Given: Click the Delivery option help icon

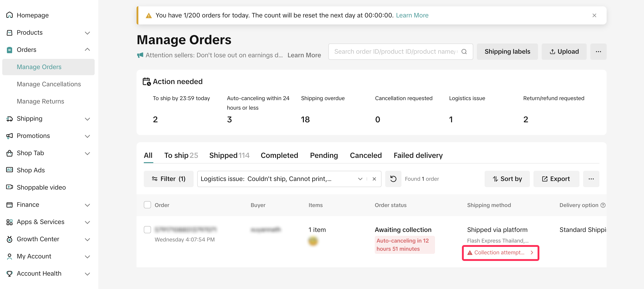Looking at the screenshot, I should point(603,205).
